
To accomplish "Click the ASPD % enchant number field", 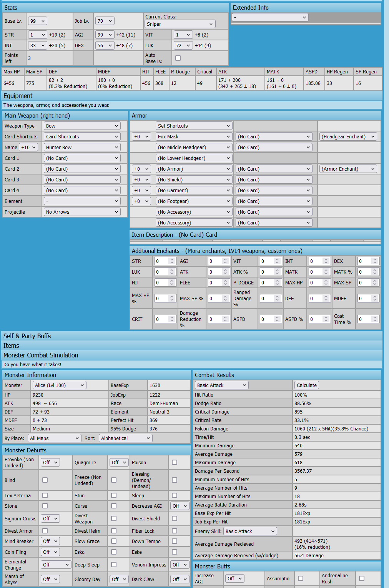I will coord(319,319).
